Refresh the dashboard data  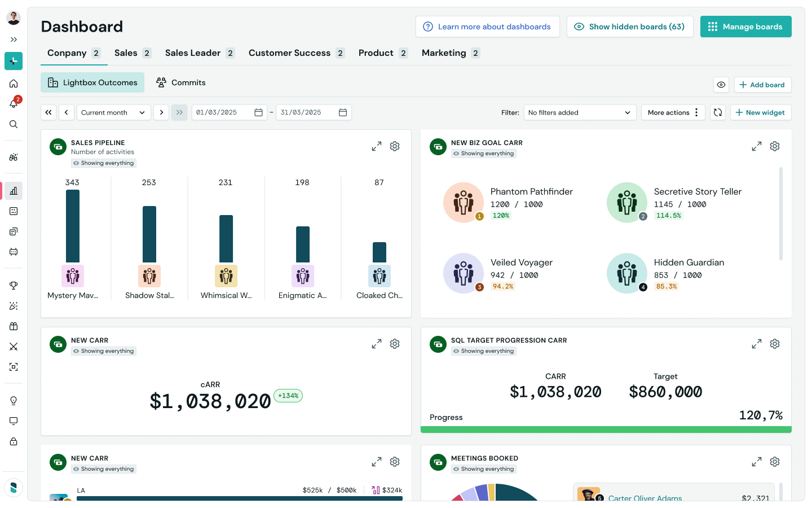coord(718,112)
